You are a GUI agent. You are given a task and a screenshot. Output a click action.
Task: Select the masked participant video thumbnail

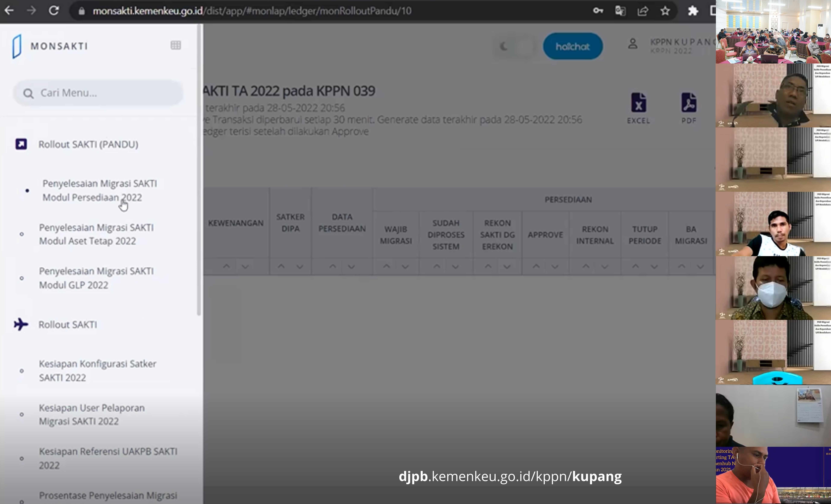[773, 288]
